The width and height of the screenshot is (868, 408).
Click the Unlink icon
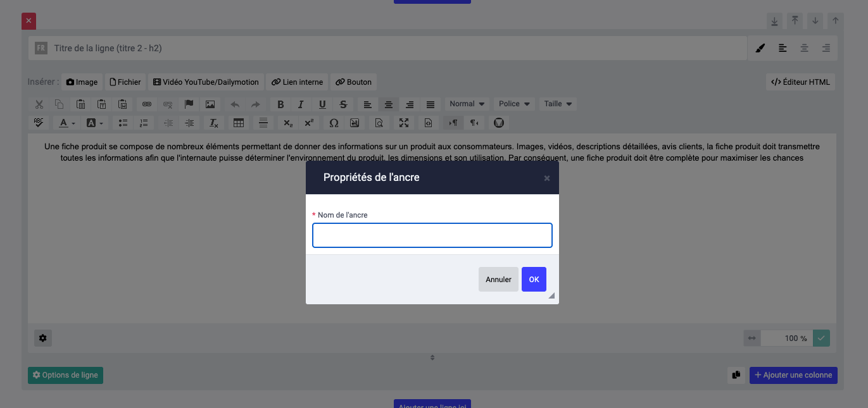pos(168,104)
